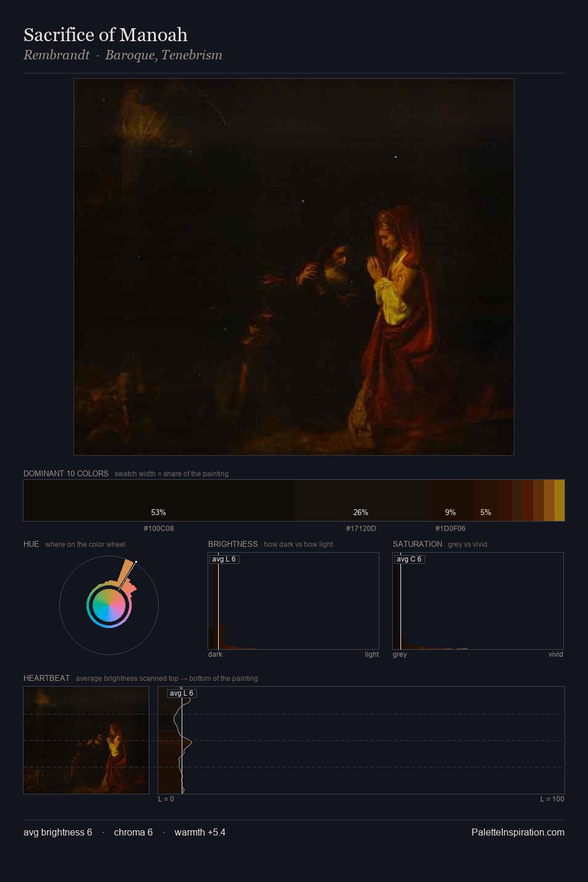Viewport: 588px width, 882px height.
Task: Click the Sacrifice of Manoah title
Action: click(105, 35)
